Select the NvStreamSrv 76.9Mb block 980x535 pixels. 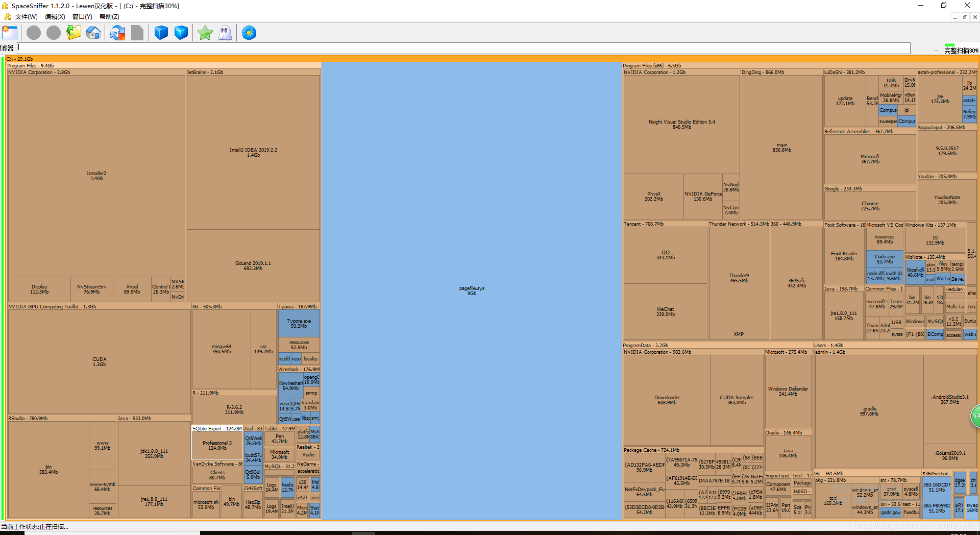pyautogui.click(x=92, y=289)
